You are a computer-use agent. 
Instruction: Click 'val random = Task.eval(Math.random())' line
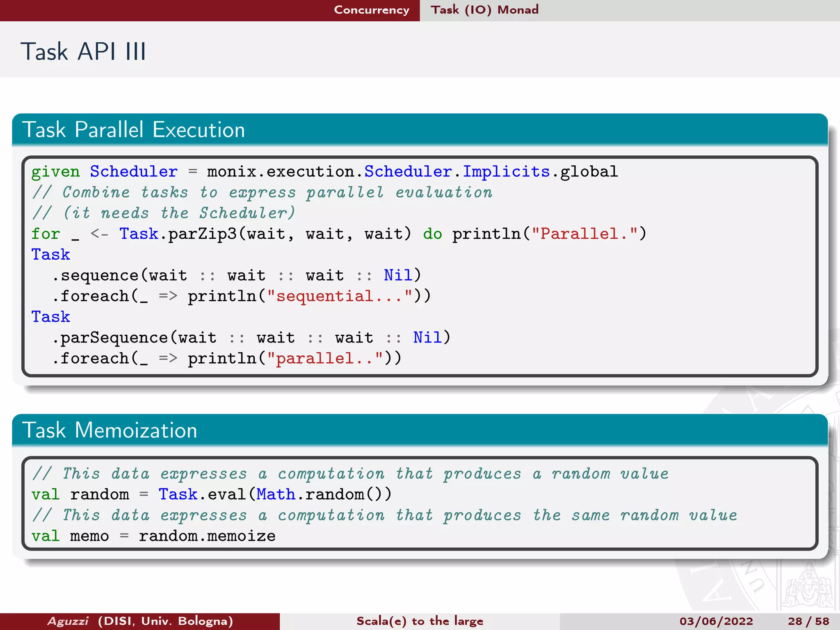click(212, 494)
